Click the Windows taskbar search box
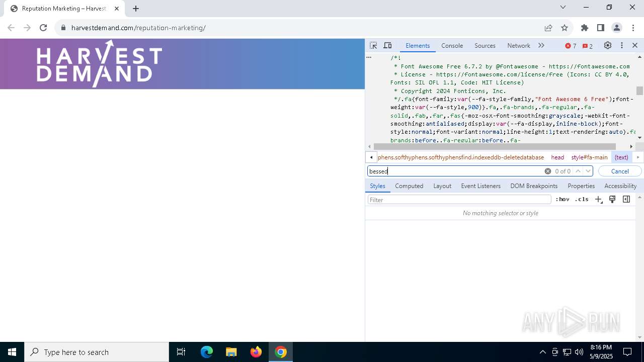Viewport: 644px width, 362px height. (97, 352)
